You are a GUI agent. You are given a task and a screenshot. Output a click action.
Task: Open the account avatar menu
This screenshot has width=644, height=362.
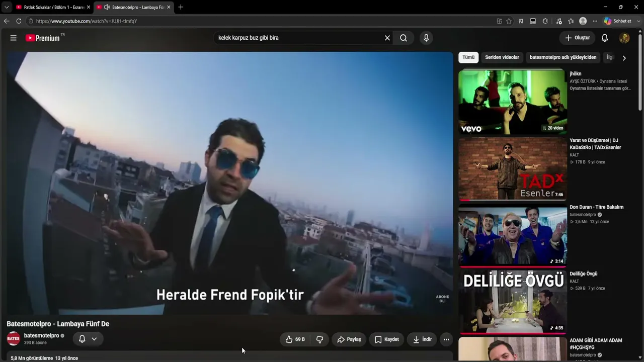point(624,38)
